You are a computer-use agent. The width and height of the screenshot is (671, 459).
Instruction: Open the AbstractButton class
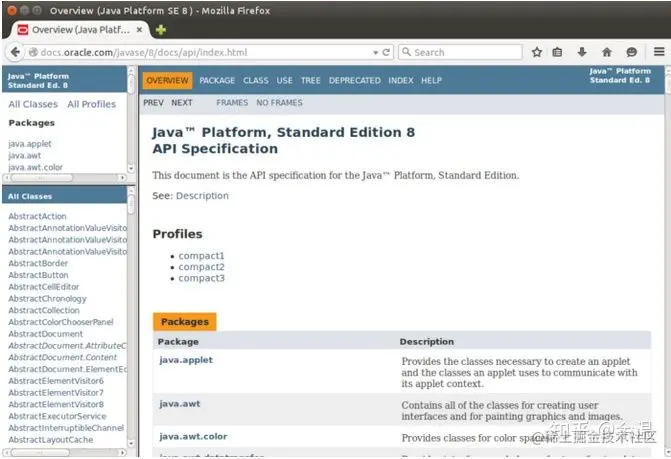click(x=38, y=275)
